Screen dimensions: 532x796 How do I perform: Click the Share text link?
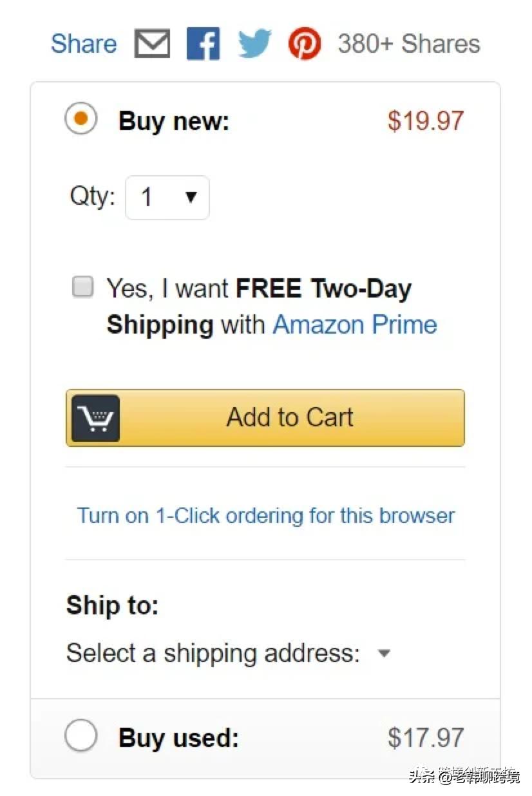(84, 44)
